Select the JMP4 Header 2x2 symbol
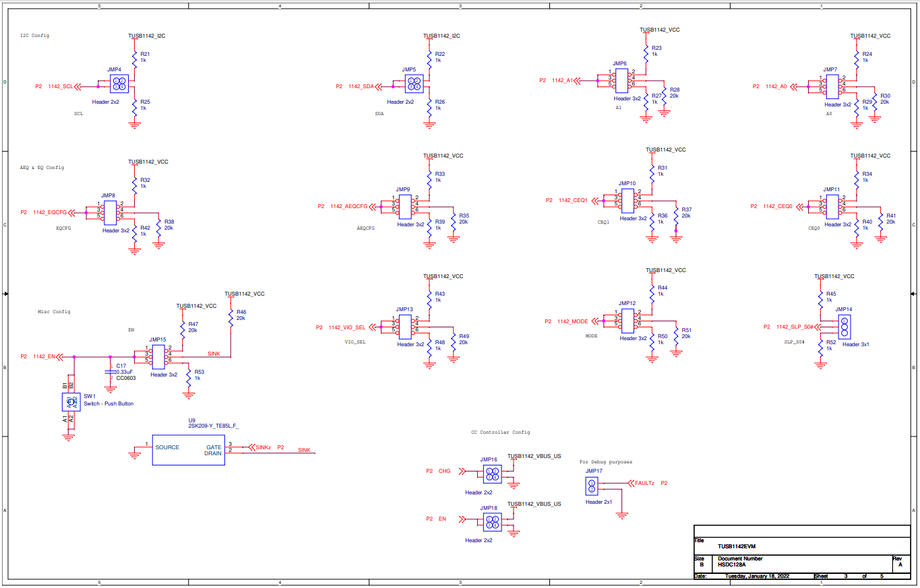The width and height of the screenshot is (920, 588). point(119,82)
